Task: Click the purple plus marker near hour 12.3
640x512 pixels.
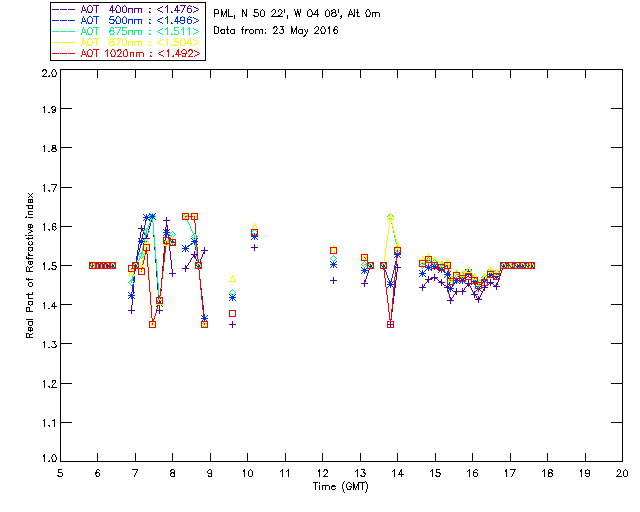Action: (x=333, y=280)
